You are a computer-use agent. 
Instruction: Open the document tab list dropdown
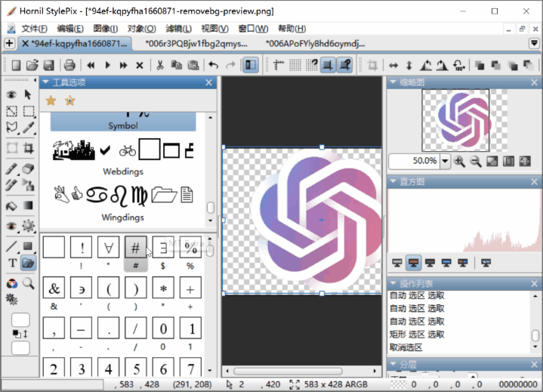(535, 43)
